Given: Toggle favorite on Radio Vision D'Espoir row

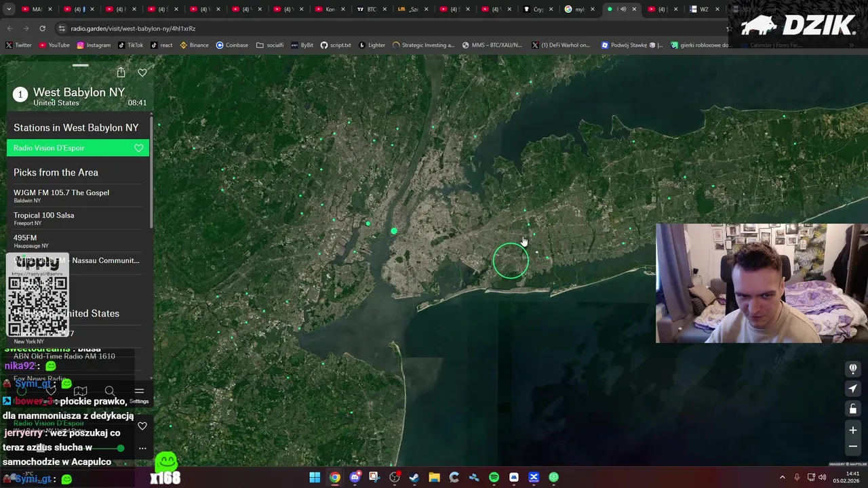Looking at the screenshot, I should 138,148.
